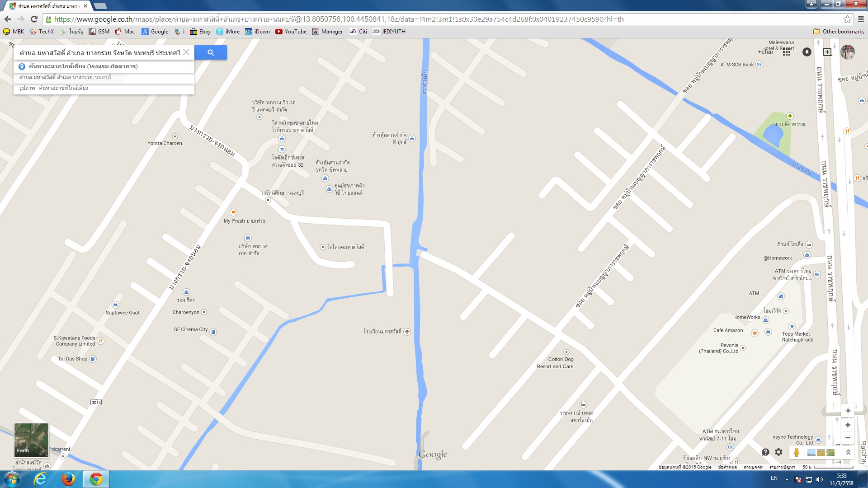
Task: Expand the imagery explore panel
Action: [x=848, y=452]
